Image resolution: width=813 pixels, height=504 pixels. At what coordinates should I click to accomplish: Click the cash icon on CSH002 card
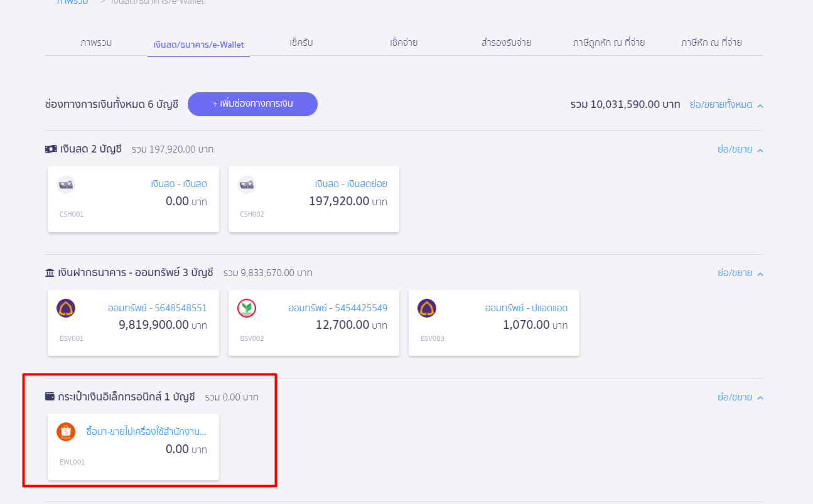247,185
